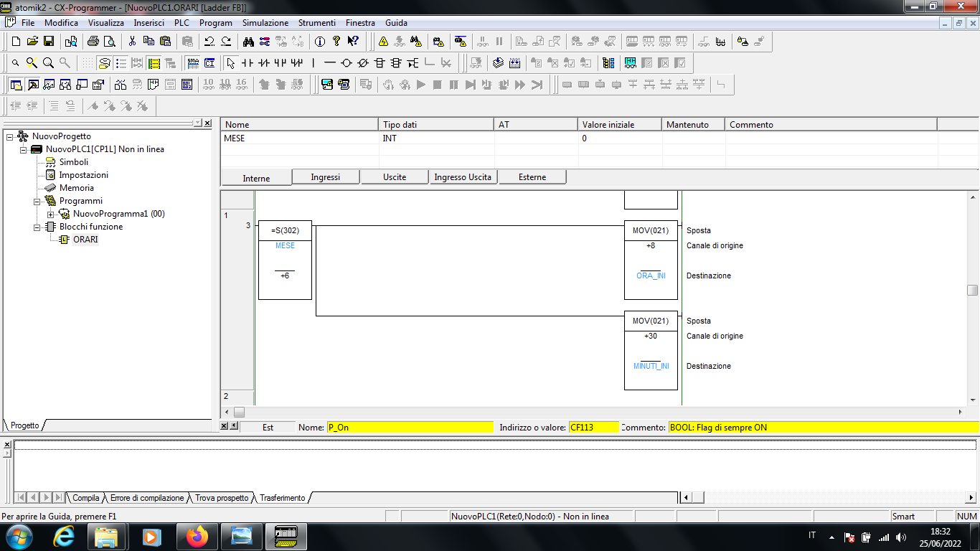Image resolution: width=980 pixels, height=551 pixels.
Task: Toggle the grid display toolbar button
Action: click(x=88, y=63)
